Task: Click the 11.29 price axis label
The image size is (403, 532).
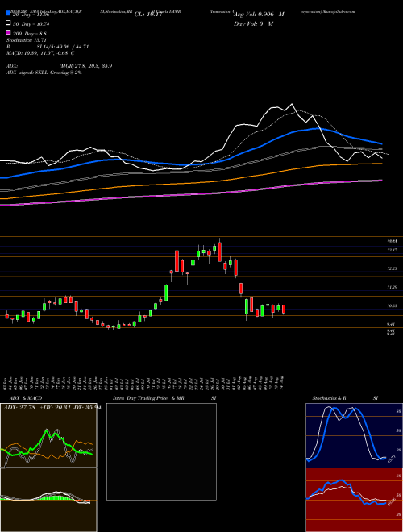Action: pyautogui.click(x=393, y=288)
